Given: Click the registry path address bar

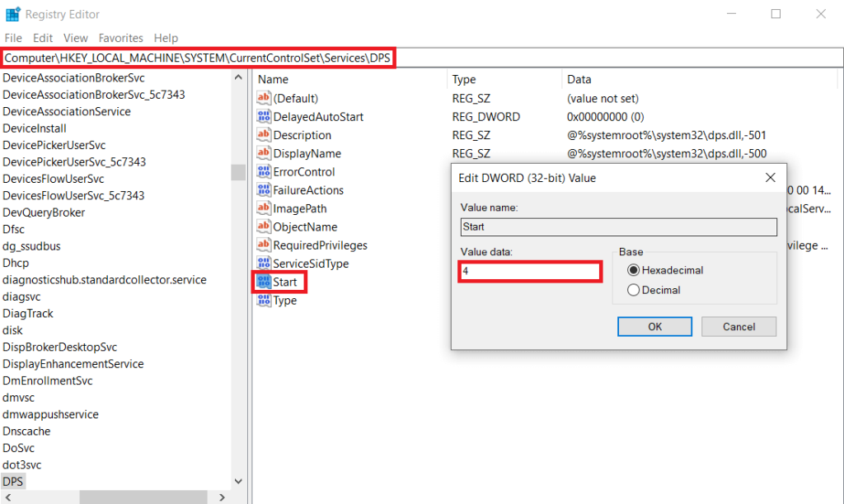Looking at the screenshot, I should [422, 58].
